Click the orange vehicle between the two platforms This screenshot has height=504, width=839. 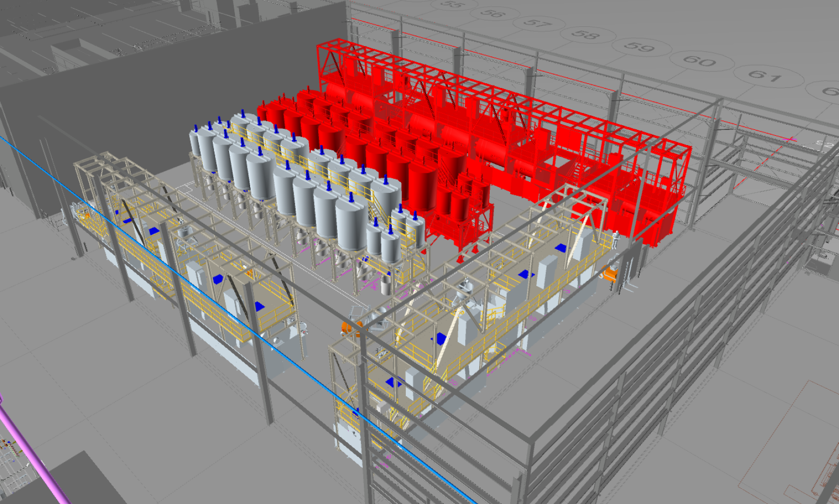[348, 328]
